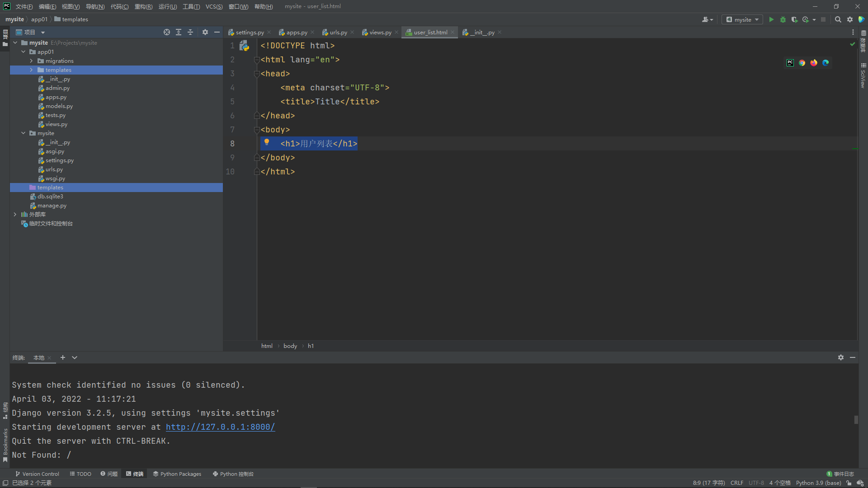Open the Python 控制台 tool window
868x488 pixels.
coord(233,474)
